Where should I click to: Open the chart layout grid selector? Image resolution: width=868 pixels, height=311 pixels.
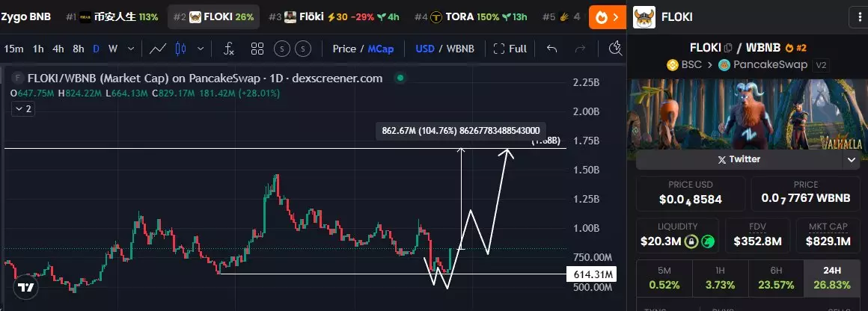257,49
